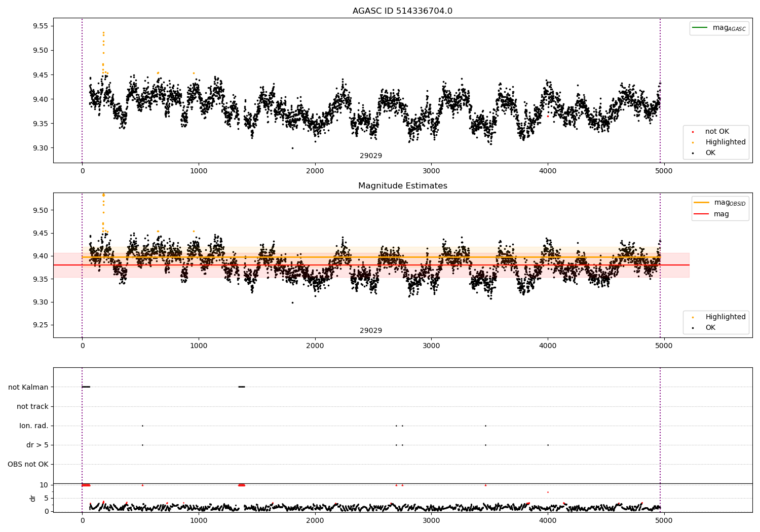
Task: Click the 'Magnitude Estimates' plot title
Action: [x=402, y=186]
